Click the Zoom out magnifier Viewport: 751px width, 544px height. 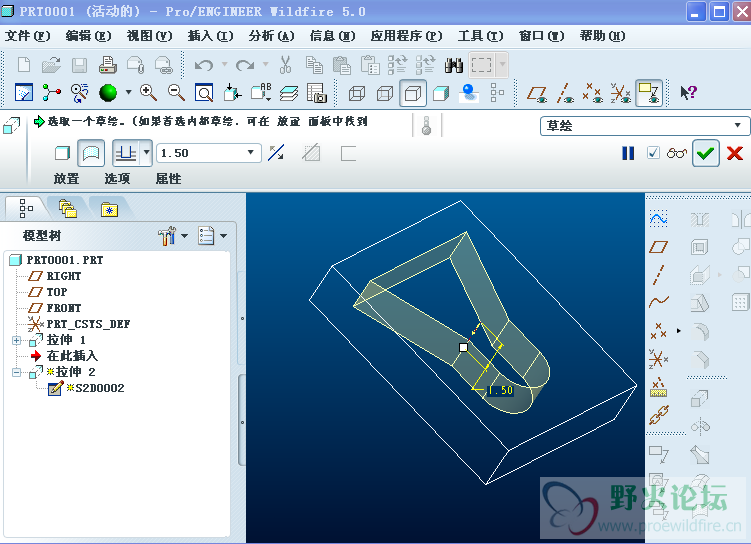coord(176,92)
